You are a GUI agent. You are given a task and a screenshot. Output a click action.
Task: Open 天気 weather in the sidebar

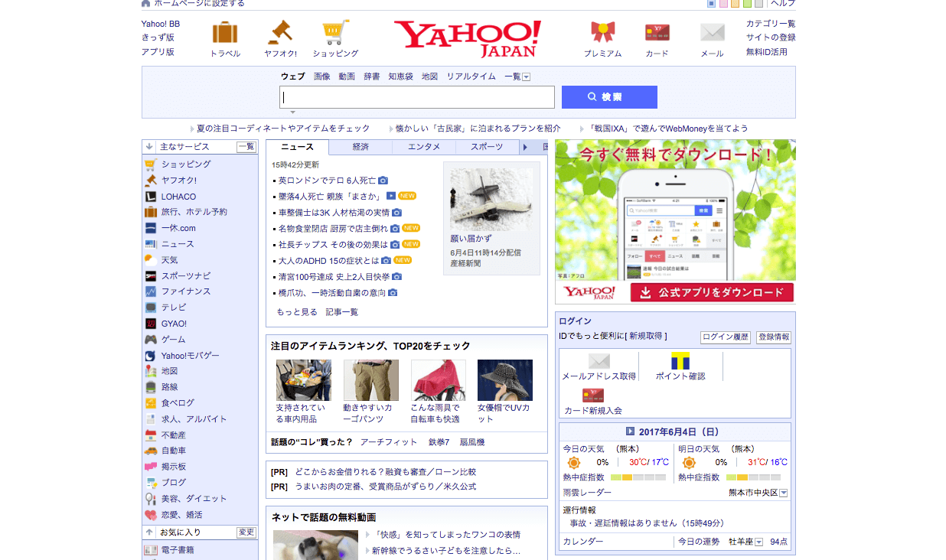[x=169, y=260]
